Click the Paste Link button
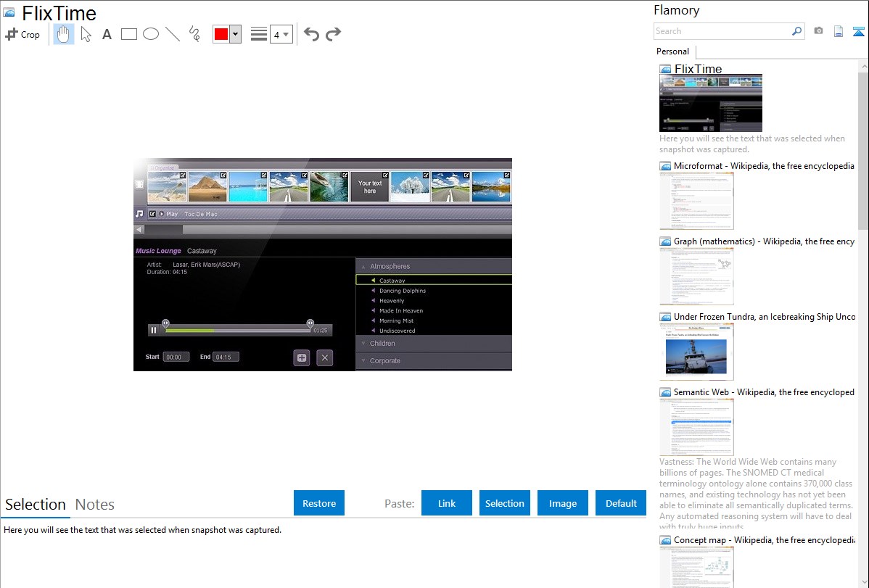Image resolution: width=869 pixels, height=588 pixels. pos(447,503)
